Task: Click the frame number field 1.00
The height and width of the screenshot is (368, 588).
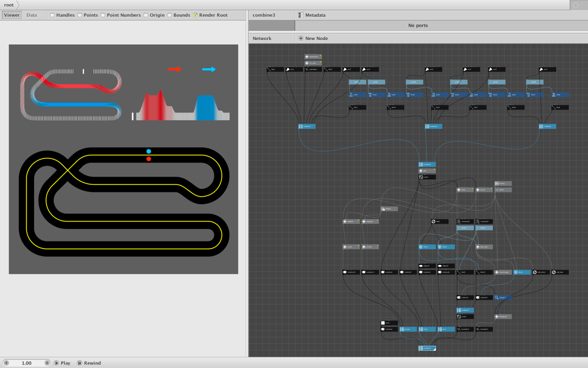Action: point(26,363)
